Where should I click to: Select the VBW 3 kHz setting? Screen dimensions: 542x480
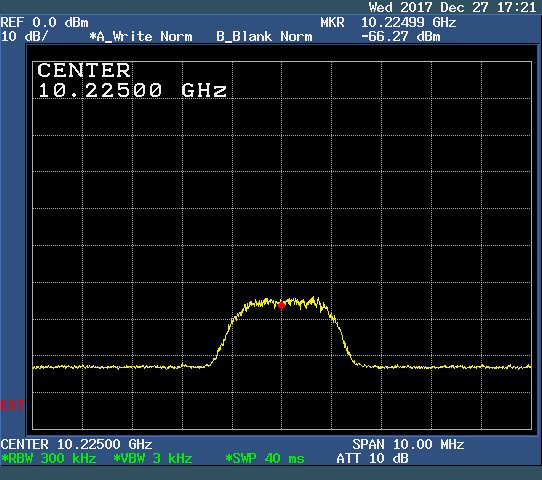click(153, 459)
